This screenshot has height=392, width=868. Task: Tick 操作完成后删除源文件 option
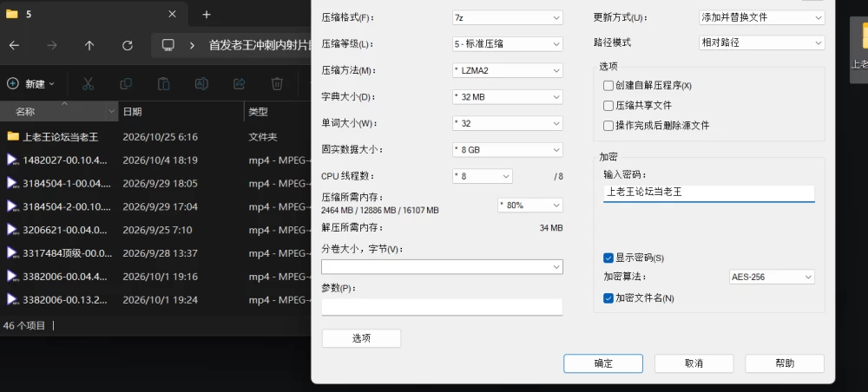608,126
